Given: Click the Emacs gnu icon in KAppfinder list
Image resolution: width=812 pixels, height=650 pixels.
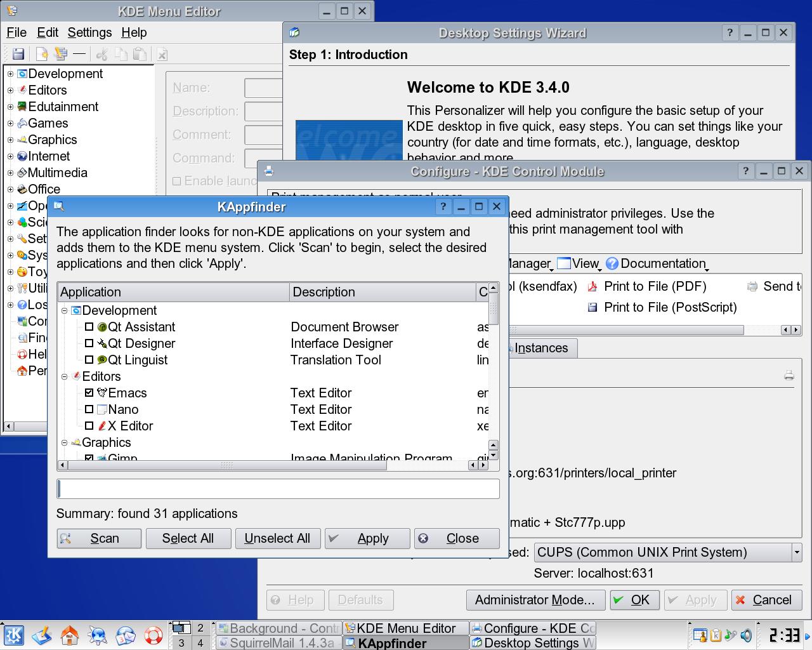Looking at the screenshot, I should click(102, 393).
